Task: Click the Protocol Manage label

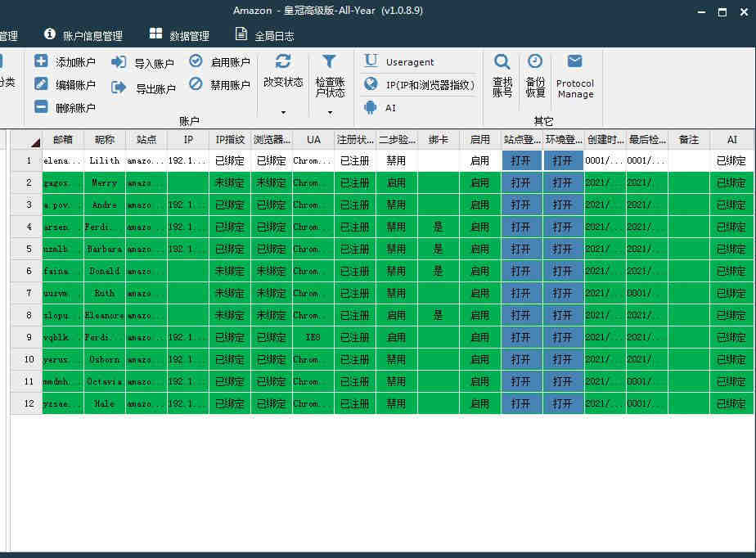Action: 575,88
